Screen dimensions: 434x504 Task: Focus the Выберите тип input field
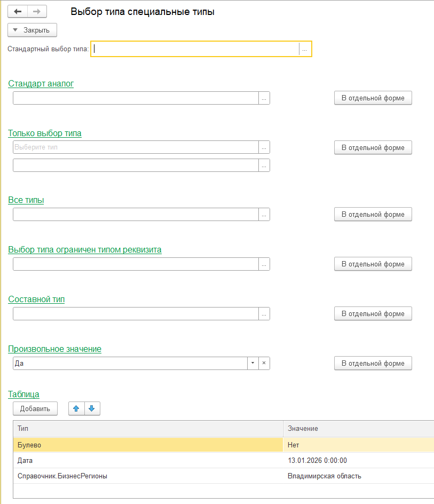point(136,147)
